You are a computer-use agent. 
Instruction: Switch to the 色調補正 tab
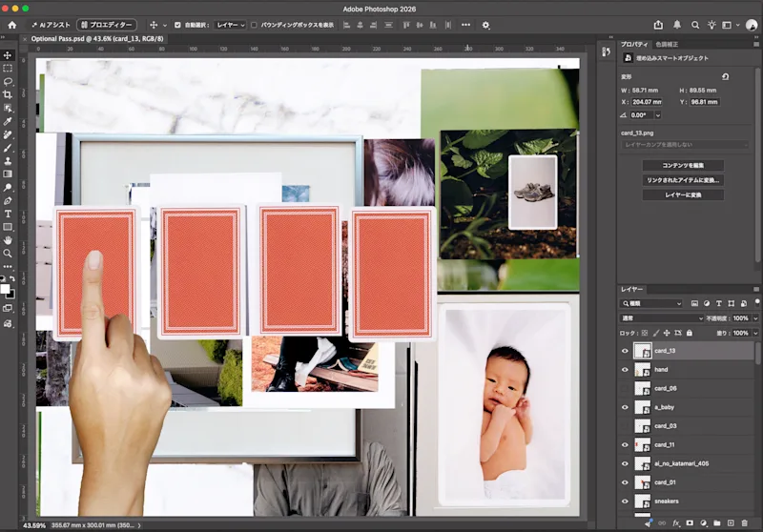point(666,44)
